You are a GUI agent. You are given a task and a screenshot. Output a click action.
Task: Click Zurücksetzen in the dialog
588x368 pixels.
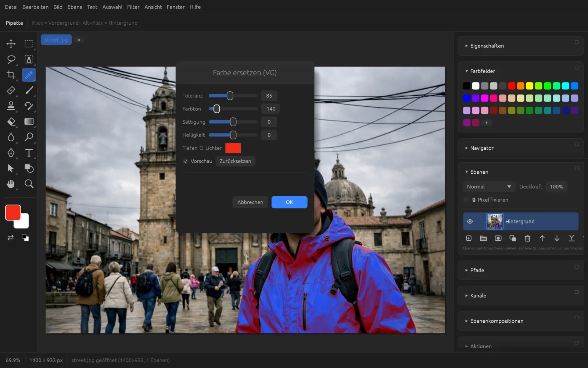point(235,161)
